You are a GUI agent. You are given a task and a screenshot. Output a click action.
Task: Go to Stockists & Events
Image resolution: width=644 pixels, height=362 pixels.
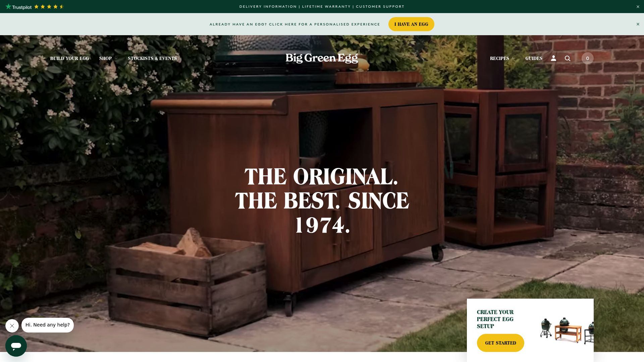pos(152,58)
